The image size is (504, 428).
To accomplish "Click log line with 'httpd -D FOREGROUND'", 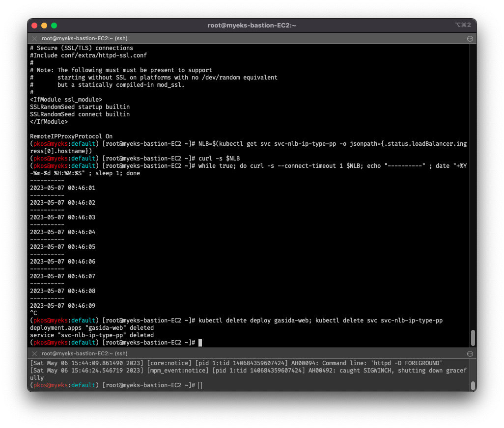I will click(x=236, y=363).
